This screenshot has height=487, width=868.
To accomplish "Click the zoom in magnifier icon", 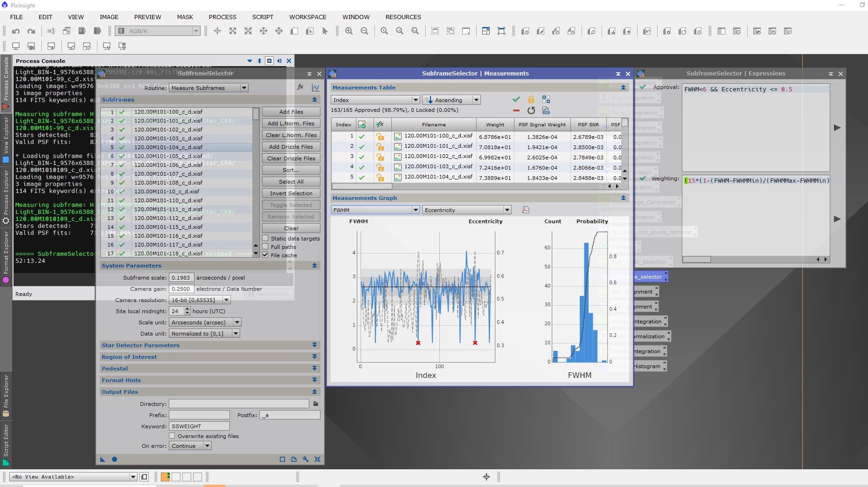I will [x=349, y=31].
